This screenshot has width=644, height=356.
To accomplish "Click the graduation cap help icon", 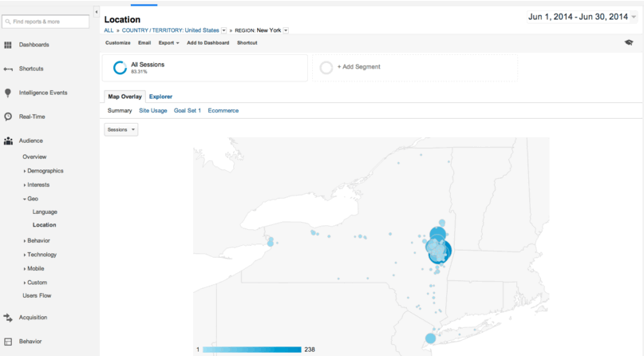I will click(x=629, y=42).
